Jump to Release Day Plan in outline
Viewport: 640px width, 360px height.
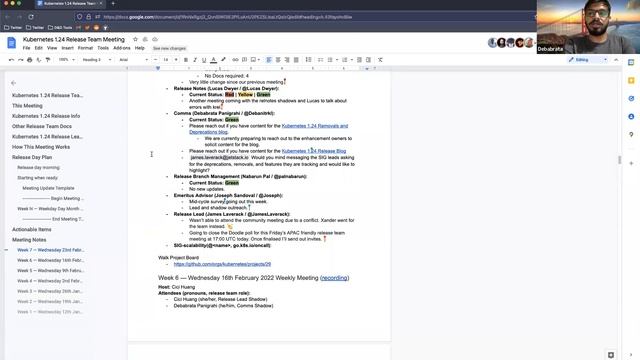[32, 157]
